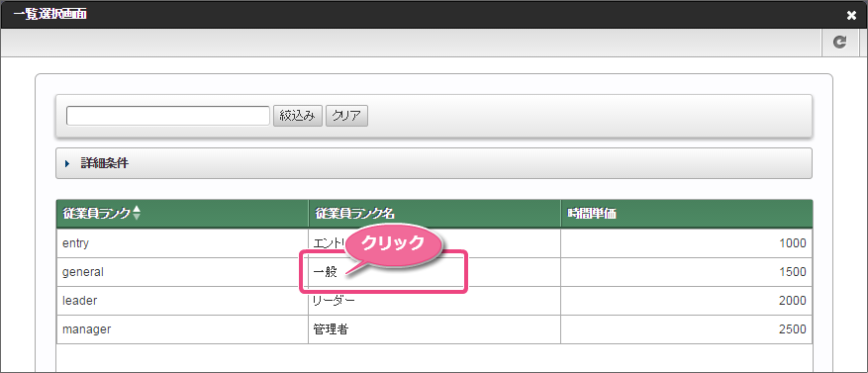Select the manager row cell

(182, 329)
